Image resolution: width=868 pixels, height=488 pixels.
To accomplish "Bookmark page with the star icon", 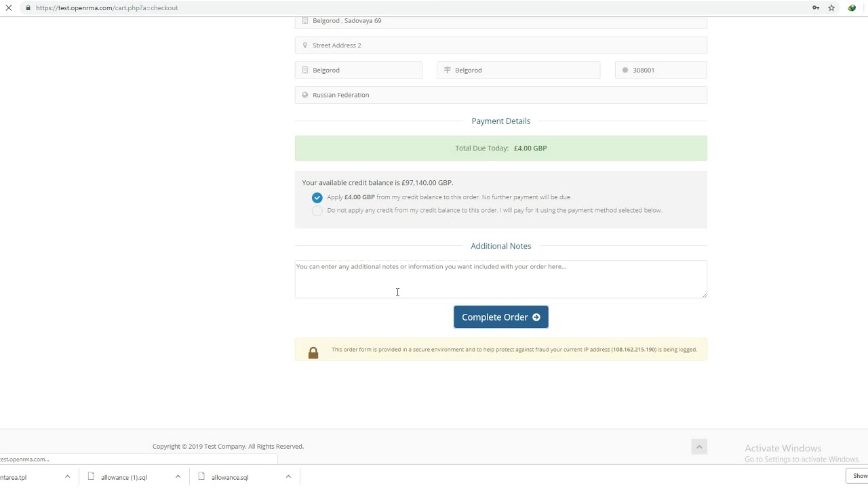I will pos(831,8).
